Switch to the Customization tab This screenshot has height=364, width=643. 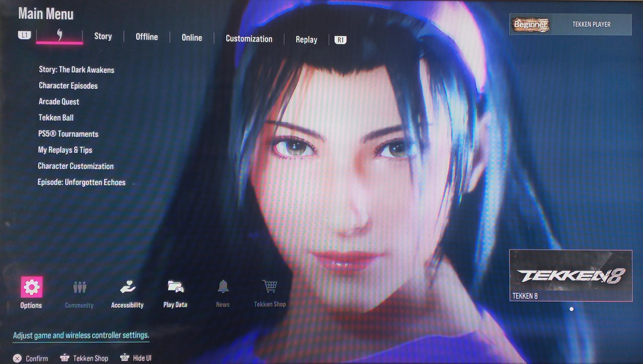249,39
